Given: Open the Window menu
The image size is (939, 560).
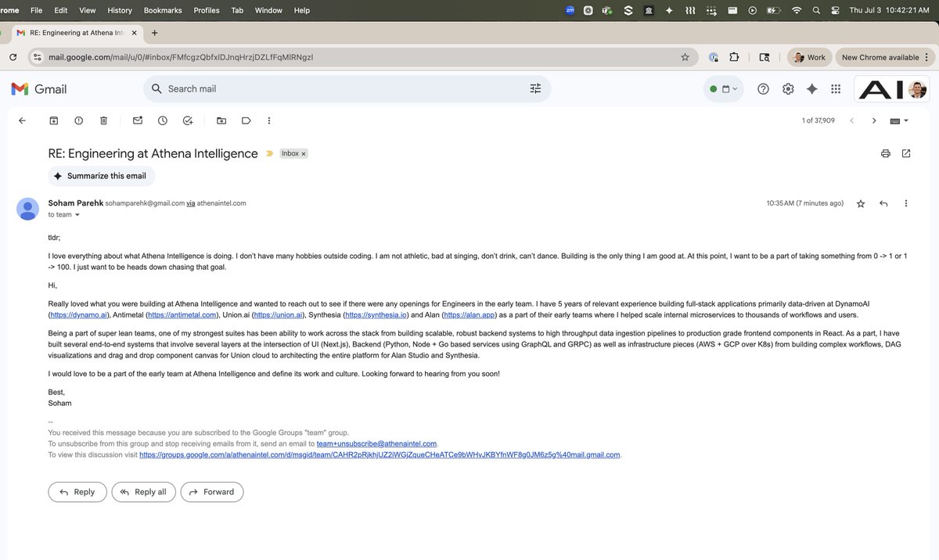Looking at the screenshot, I should [x=268, y=10].
